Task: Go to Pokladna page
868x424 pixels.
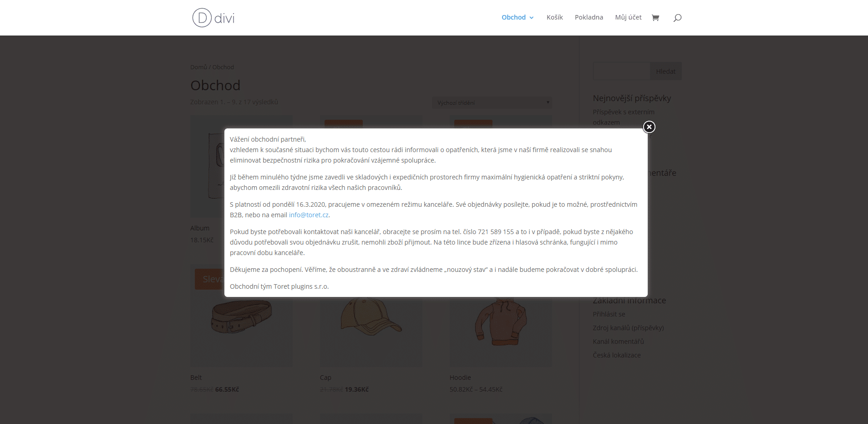Action: click(589, 17)
